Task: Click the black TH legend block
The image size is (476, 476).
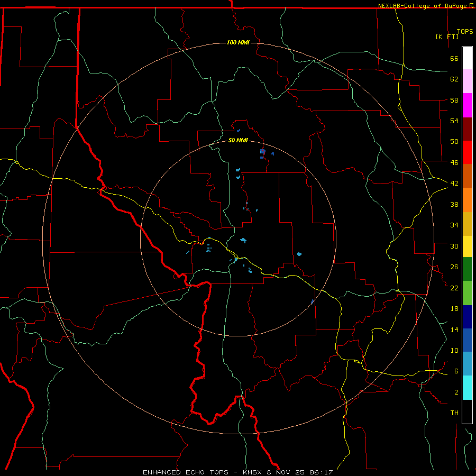Action: pyautogui.click(x=467, y=411)
